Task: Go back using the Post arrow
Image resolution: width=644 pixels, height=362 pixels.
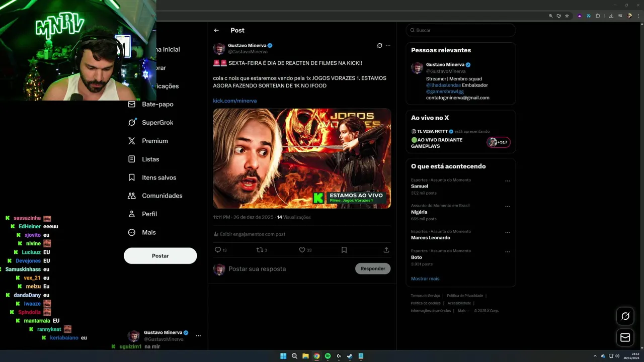Action: pos(216,30)
